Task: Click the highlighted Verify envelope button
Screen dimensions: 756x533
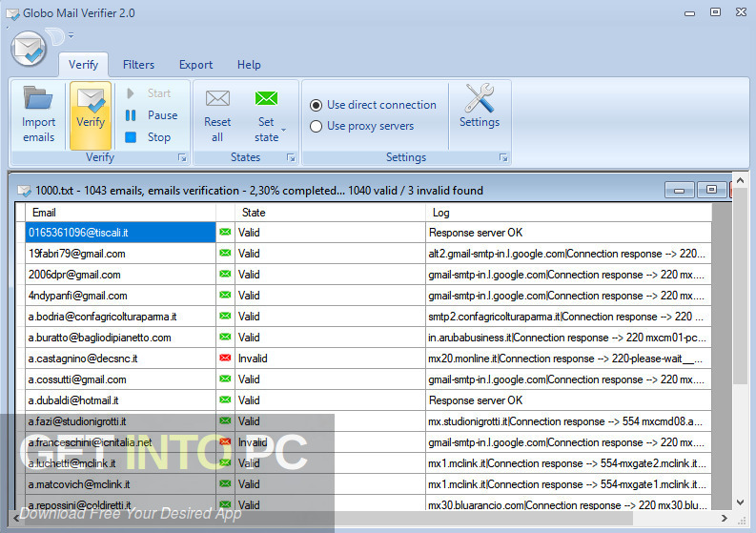Action: pos(91,115)
